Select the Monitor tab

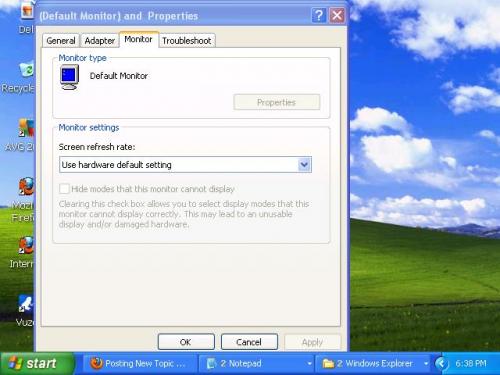138,39
